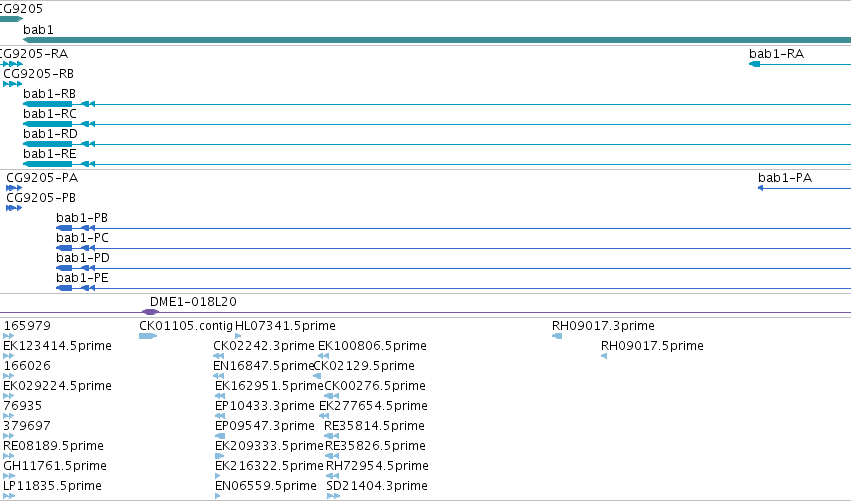Select the bab1-PA label

(785, 178)
